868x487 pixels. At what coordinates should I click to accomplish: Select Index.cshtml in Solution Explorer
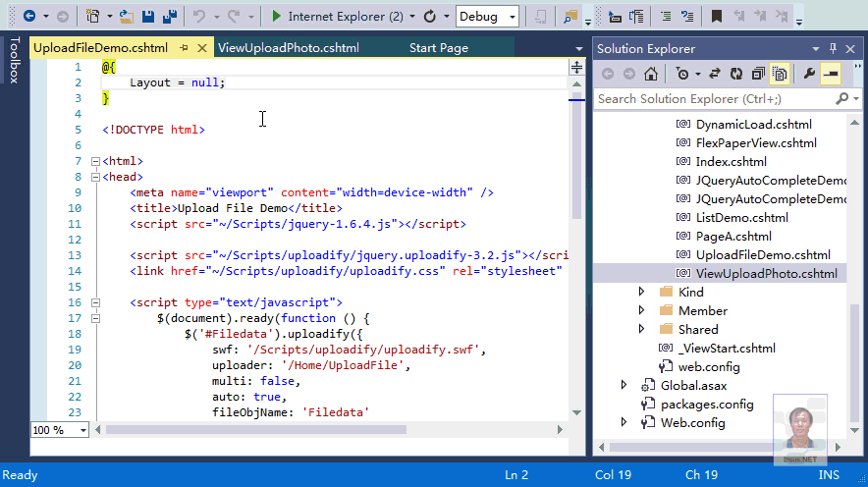(x=731, y=162)
